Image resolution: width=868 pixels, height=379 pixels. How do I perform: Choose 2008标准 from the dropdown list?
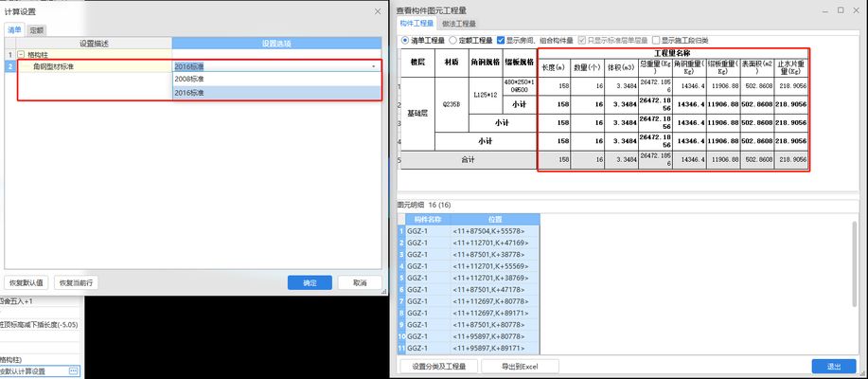coord(276,79)
